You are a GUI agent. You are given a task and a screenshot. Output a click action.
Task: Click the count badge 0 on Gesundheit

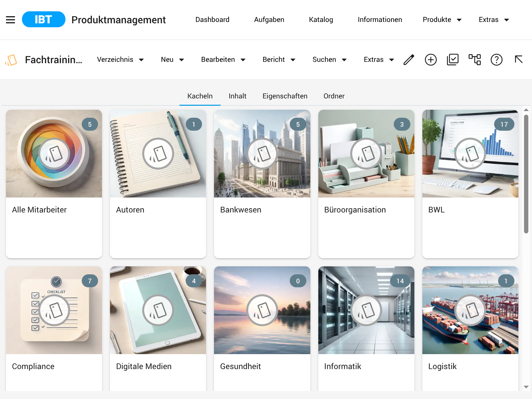[x=298, y=281]
